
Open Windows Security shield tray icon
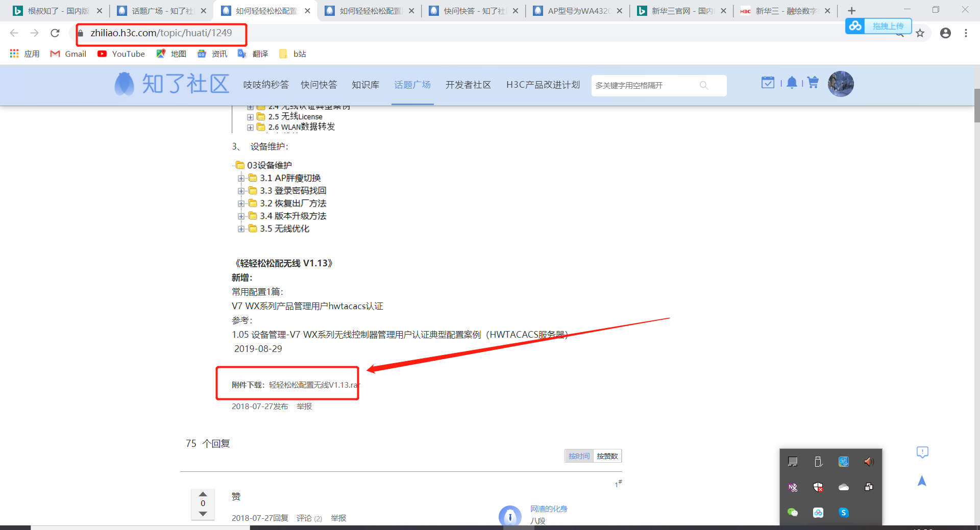pyautogui.click(x=818, y=487)
